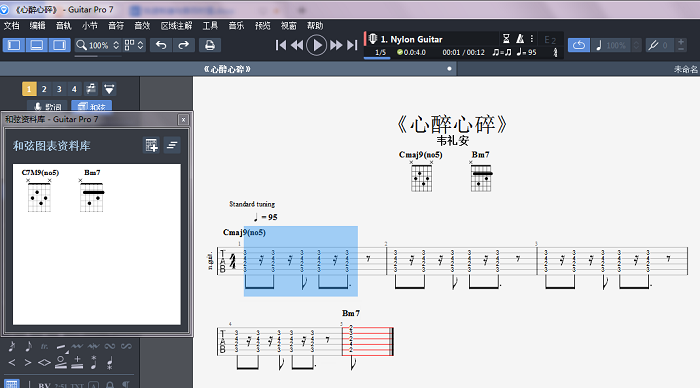The width and height of the screenshot is (700, 388).
Task: Click the zoom magnifier icon
Action: [x=81, y=45]
